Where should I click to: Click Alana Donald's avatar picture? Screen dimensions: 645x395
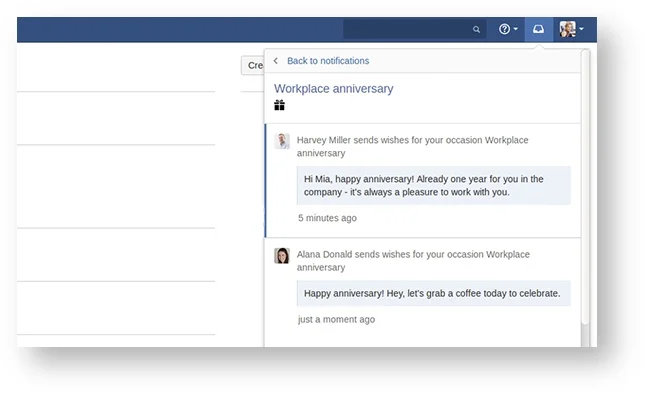point(282,256)
